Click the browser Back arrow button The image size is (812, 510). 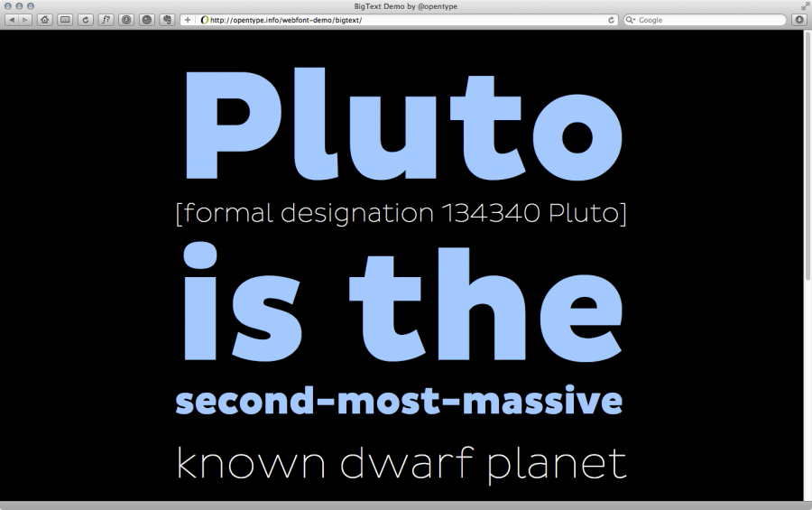coord(14,20)
